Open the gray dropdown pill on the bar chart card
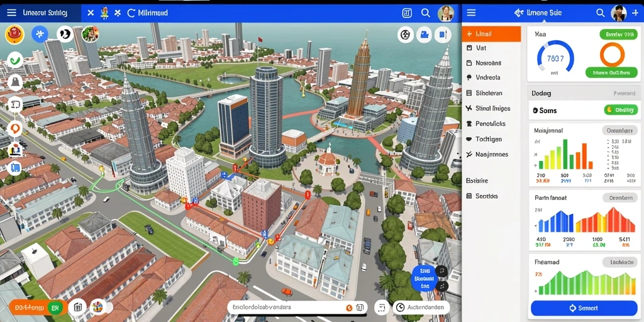Screen dimensions: 644x322 [619, 131]
